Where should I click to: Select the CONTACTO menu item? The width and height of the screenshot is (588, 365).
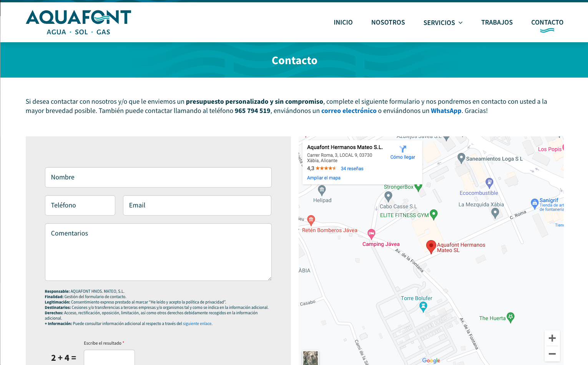[547, 23]
